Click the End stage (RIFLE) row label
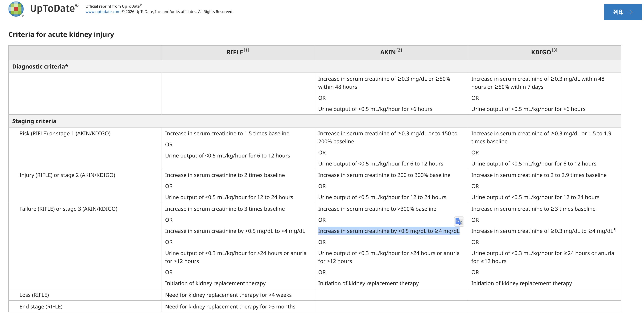 41,307
